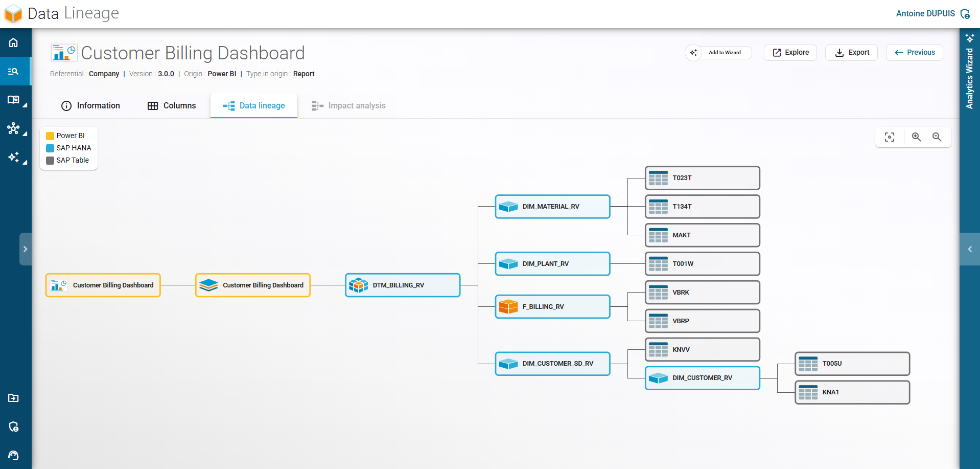Open the support headset sidebar icon
This screenshot has height=469, width=980.
coord(13,455)
